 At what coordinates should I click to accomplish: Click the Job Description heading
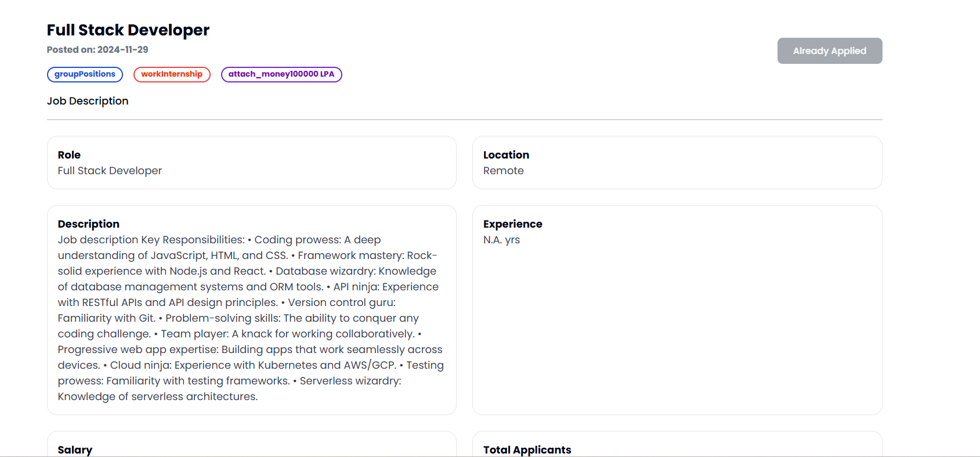tap(88, 101)
